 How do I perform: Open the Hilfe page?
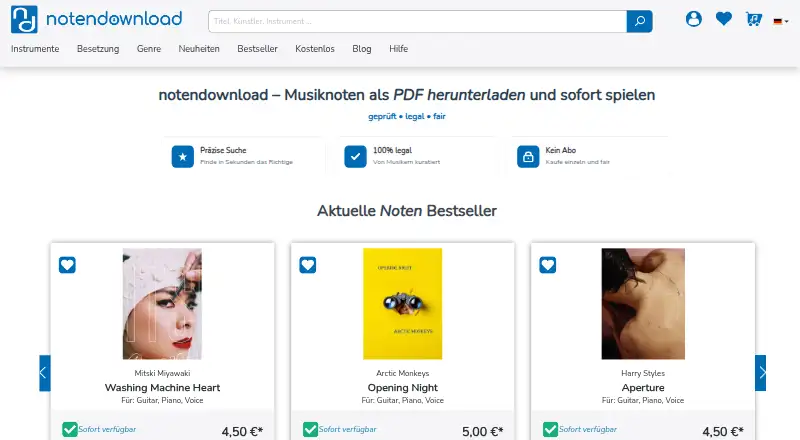click(x=398, y=49)
